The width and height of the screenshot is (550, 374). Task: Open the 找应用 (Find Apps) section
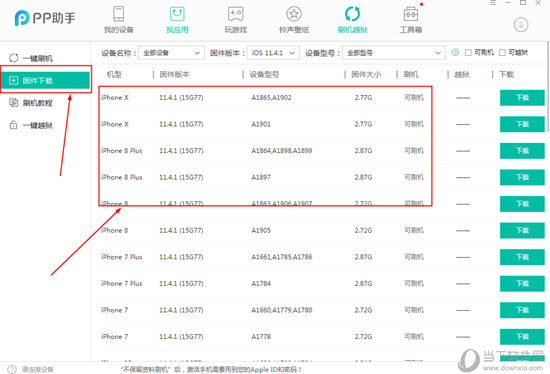177,20
